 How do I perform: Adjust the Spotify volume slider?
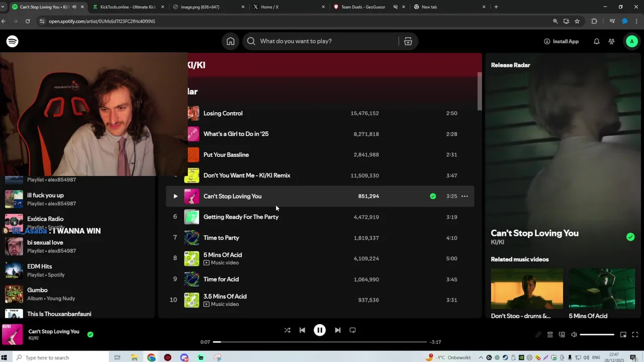[x=597, y=335]
